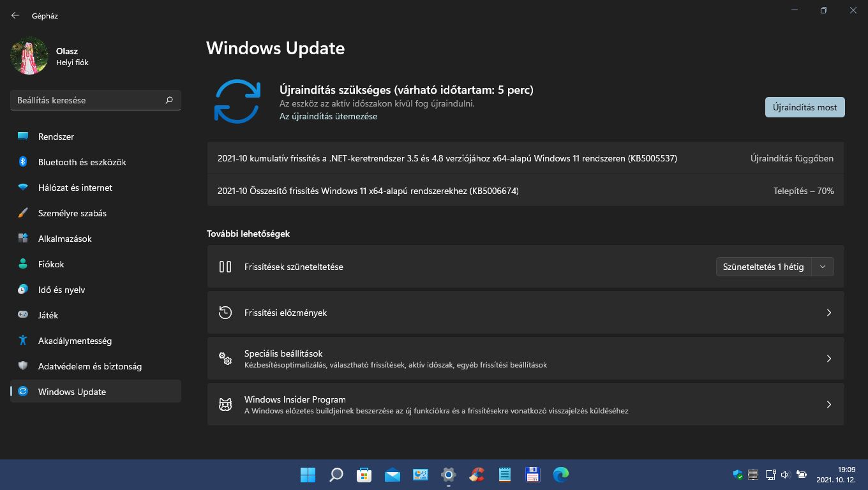
Task: Open the Mail app from the taskbar
Action: (392, 475)
